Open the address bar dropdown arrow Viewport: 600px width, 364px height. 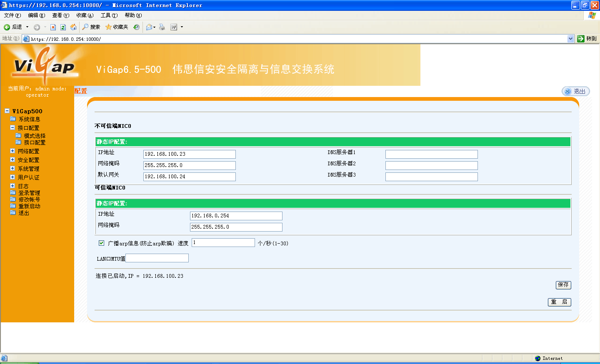tap(571, 39)
